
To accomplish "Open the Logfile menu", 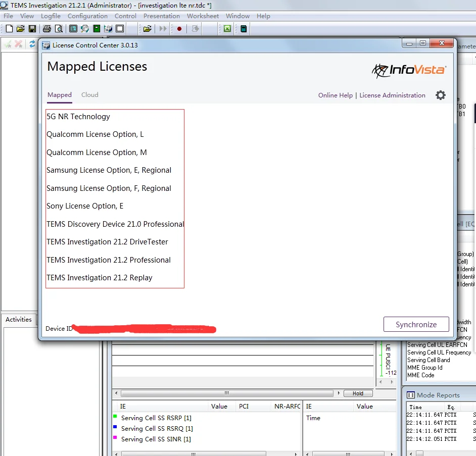I will 51,16.
